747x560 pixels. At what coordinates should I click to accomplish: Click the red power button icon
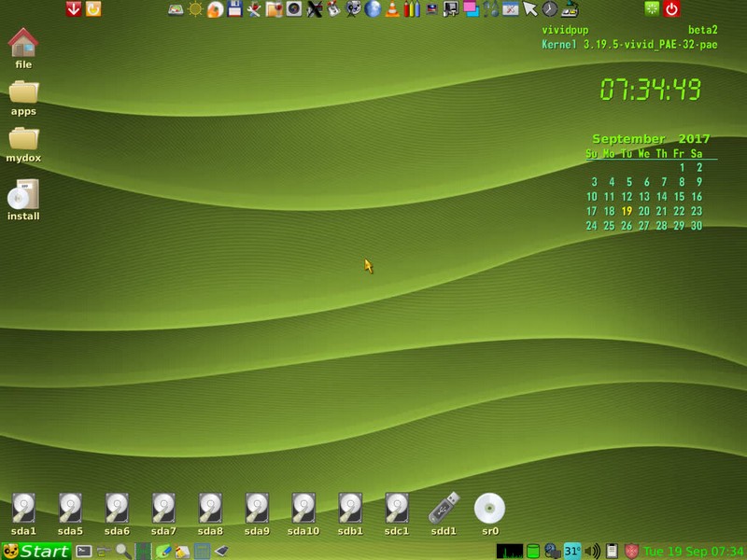(672, 9)
